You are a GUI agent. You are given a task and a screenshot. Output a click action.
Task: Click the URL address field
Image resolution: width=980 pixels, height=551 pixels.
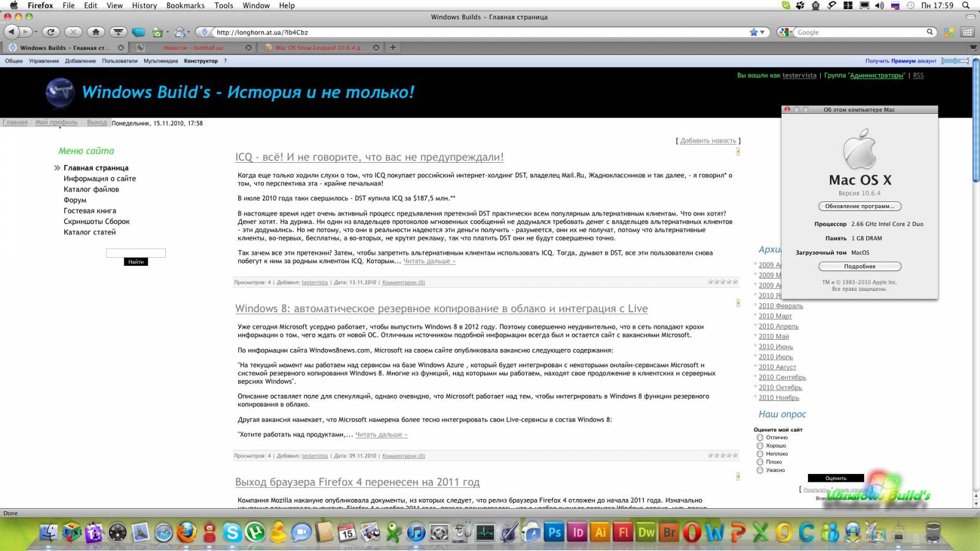481,32
